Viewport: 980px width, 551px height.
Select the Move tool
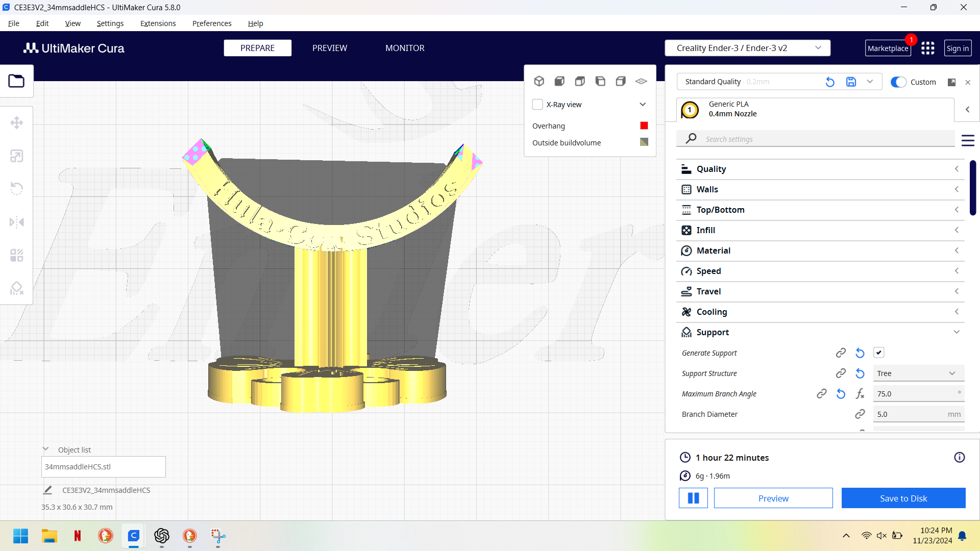(x=16, y=122)
